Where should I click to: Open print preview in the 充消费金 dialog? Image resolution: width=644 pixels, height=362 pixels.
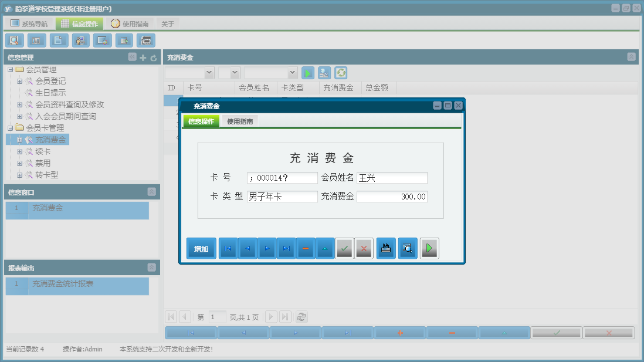pyautogui.click(x=407, y=248)
